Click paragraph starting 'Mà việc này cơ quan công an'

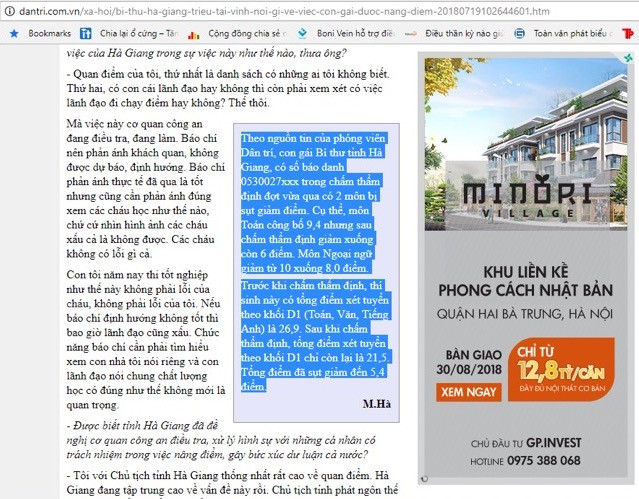tap(145, 189)
